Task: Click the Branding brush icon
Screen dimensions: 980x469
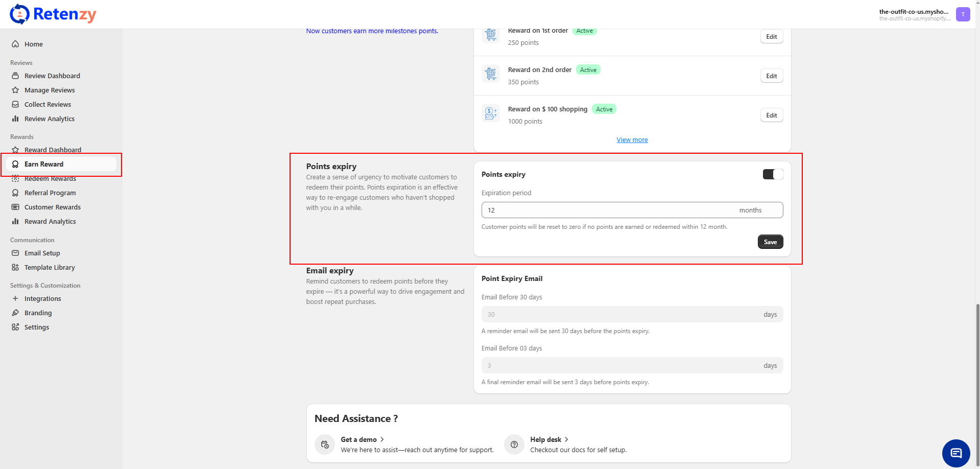Action: coord(15,313)
